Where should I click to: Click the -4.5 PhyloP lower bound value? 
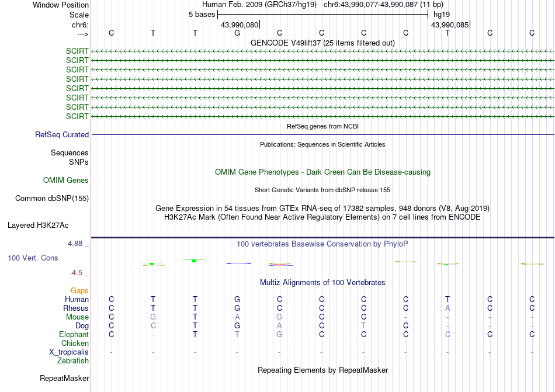coord(76,272)
